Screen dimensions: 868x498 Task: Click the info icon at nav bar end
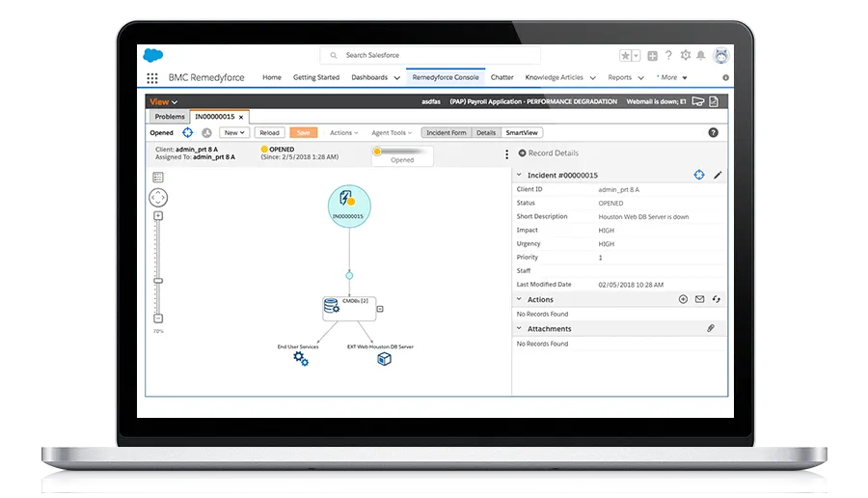point(725,78)
